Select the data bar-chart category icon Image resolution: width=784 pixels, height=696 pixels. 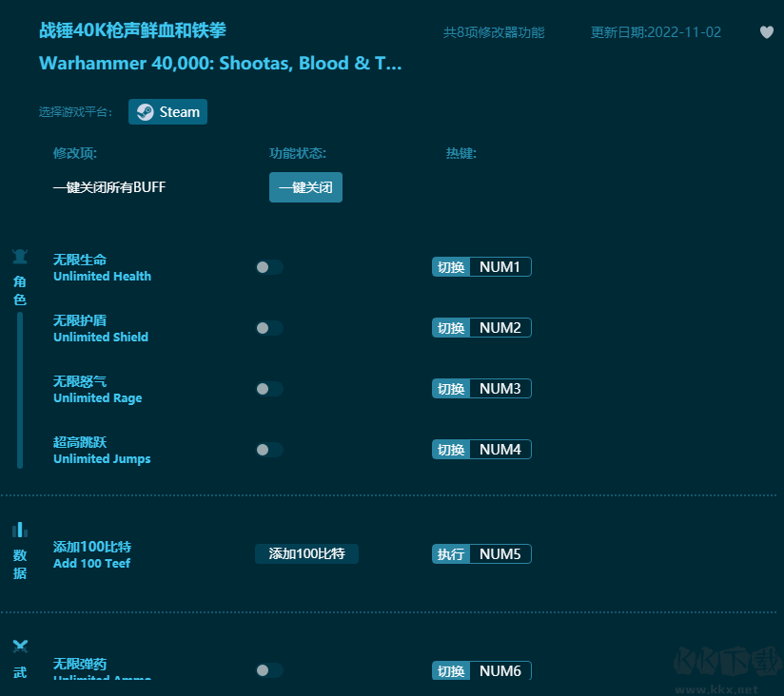coord(20,530)
